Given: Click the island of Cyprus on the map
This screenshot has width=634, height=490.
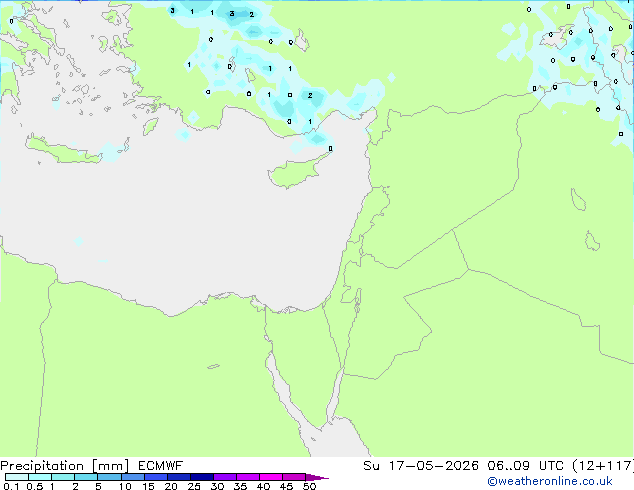Looking at the screenshot, I should (x=295, y=172).
